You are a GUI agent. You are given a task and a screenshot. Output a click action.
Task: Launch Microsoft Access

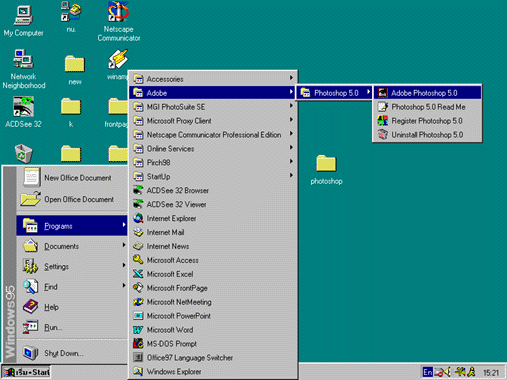213,260
